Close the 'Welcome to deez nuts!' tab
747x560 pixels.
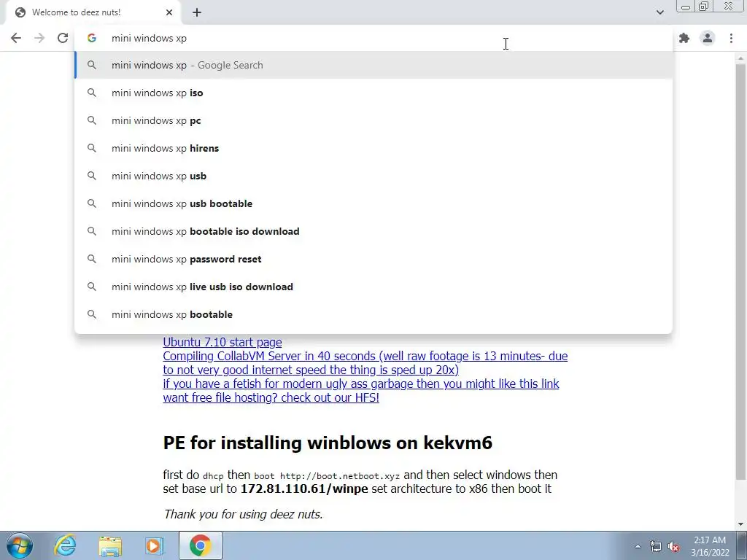(169, 12)
